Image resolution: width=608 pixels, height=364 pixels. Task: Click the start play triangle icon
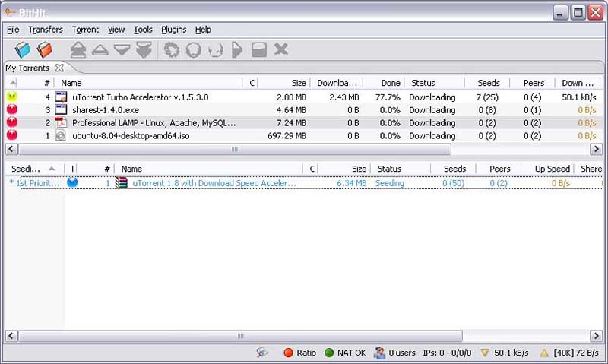237,50
